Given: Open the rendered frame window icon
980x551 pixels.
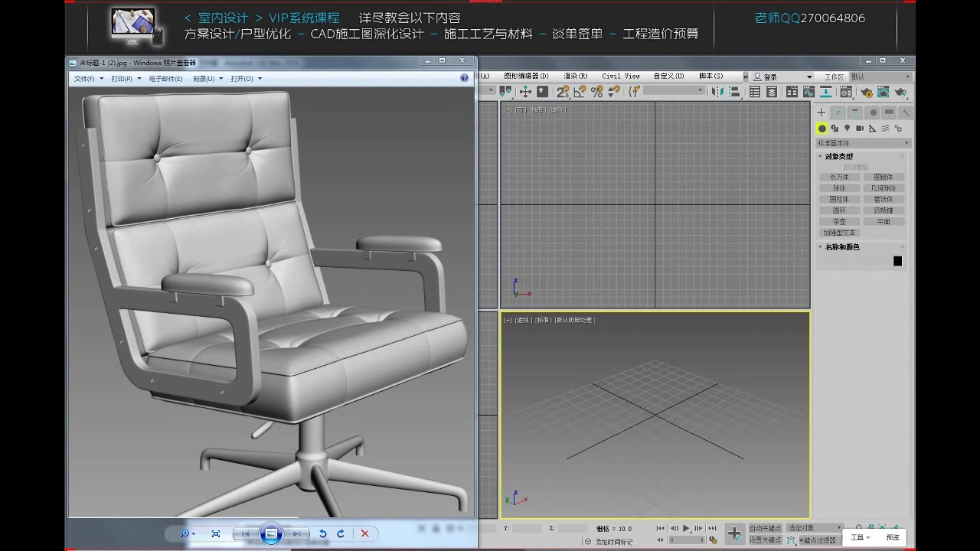Looking at the screenshot, I should [x=884, y=91].
